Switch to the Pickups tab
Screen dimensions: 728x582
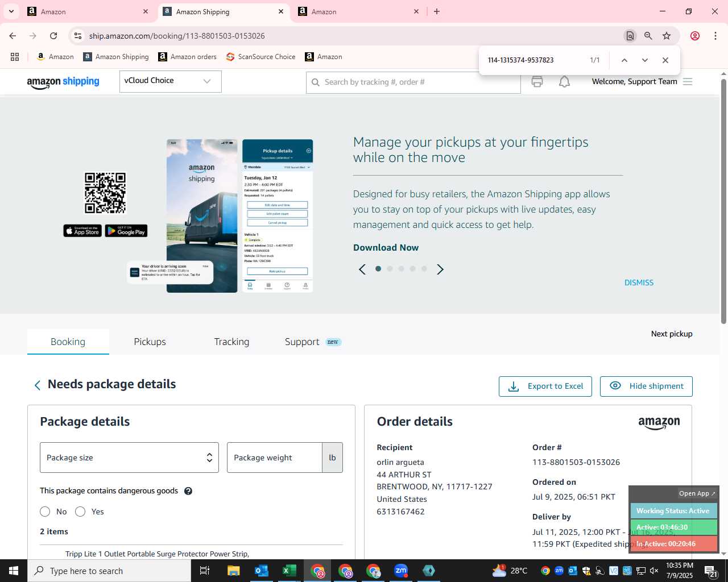[150, 342]
